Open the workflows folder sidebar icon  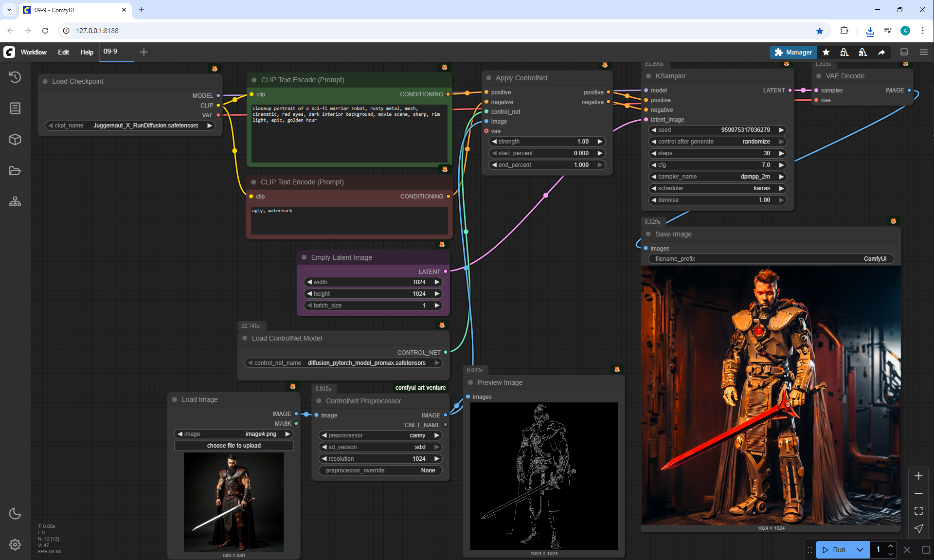pos(15,171)
